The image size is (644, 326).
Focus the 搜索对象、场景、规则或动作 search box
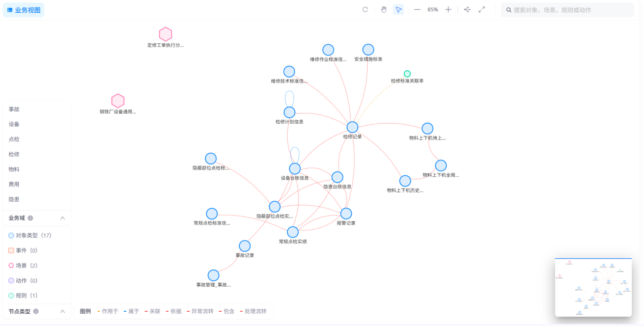567,10
